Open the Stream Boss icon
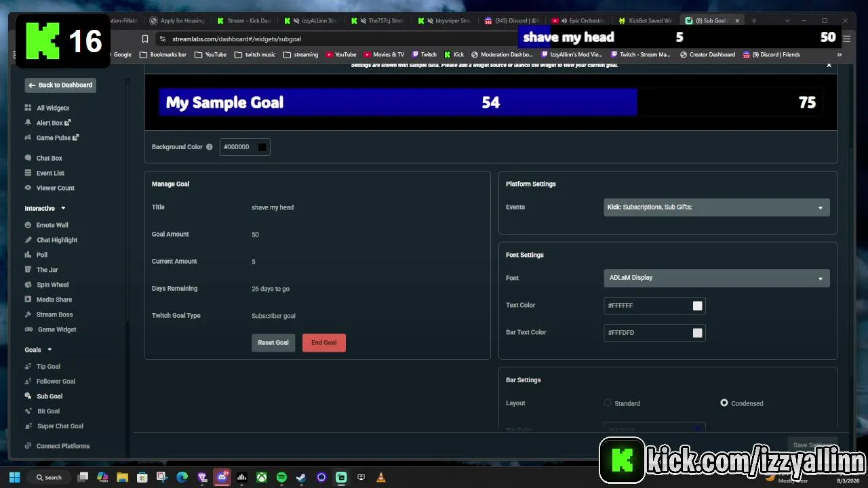 click(x=28, y=314)
